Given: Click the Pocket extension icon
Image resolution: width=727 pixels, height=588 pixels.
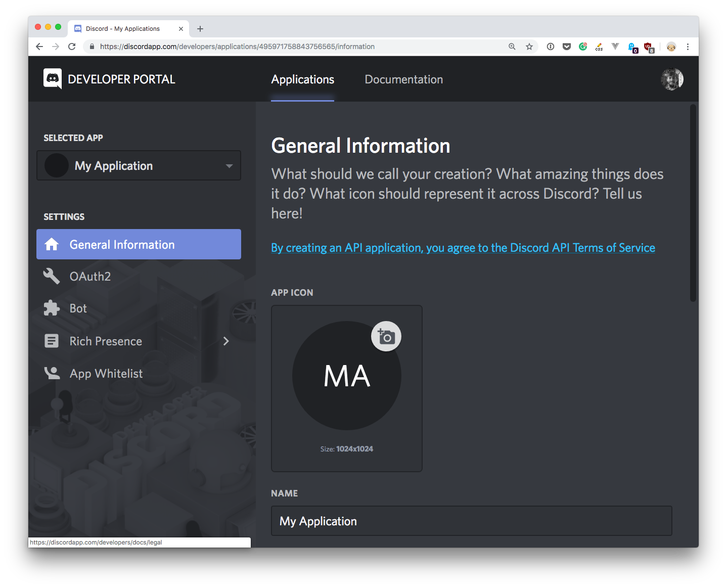Looking at the screenshot, I should 567,47.
